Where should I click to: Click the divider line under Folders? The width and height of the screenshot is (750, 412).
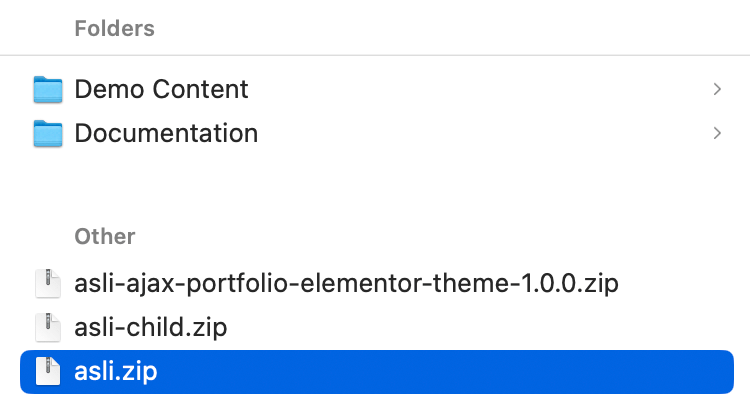pyautogui.click(x=375, y=55)
